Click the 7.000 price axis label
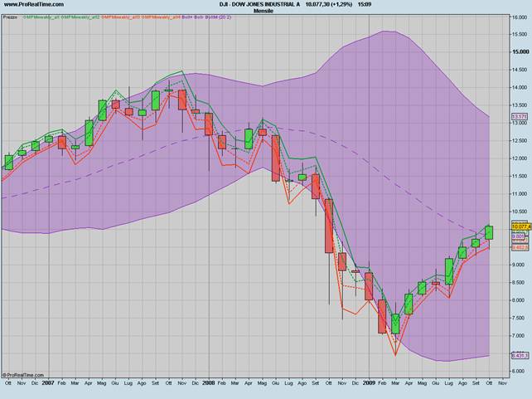Image resolution: width=532 pixels, height=399 pixels. point(520,335)
